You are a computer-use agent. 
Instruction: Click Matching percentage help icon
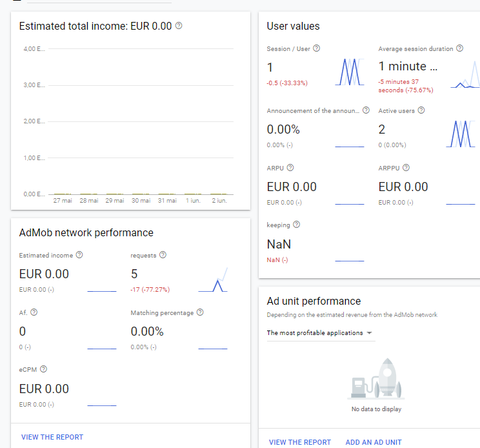point(200,312)
